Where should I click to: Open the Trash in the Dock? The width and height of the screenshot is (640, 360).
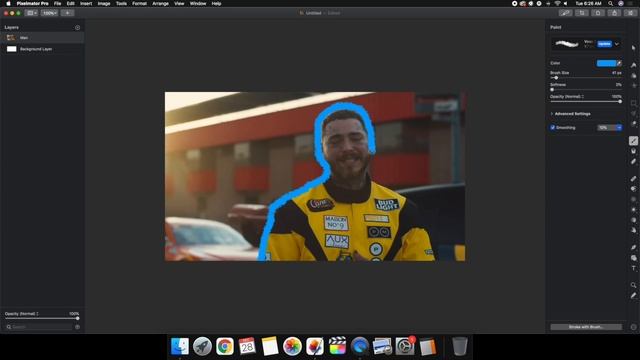point(460,347)
